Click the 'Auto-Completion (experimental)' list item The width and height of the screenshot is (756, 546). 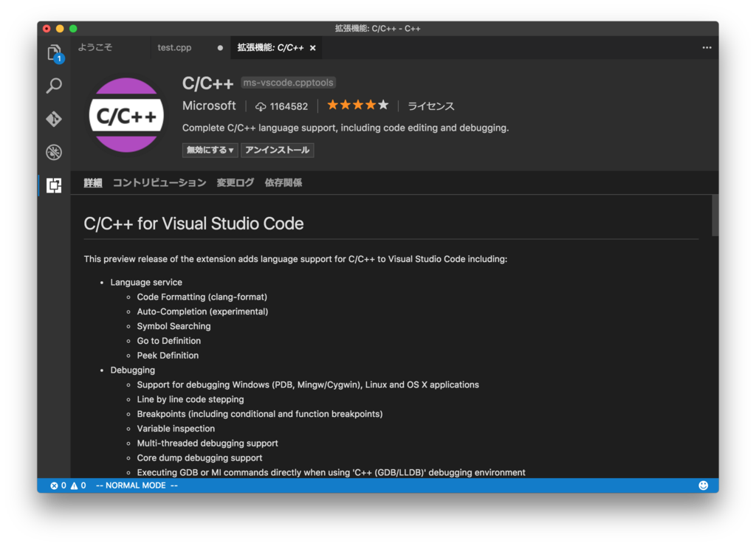click(202, 311)
